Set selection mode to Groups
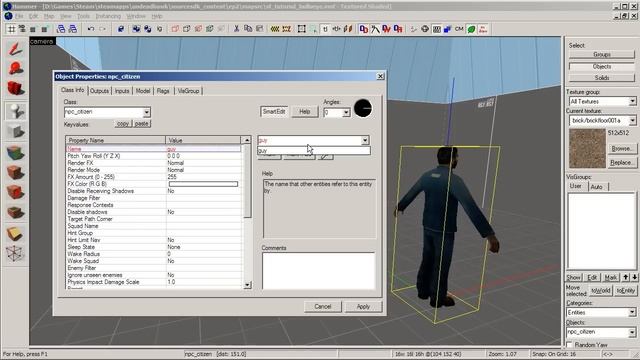This screenshot has width=640, height=360. pos(602,54)
